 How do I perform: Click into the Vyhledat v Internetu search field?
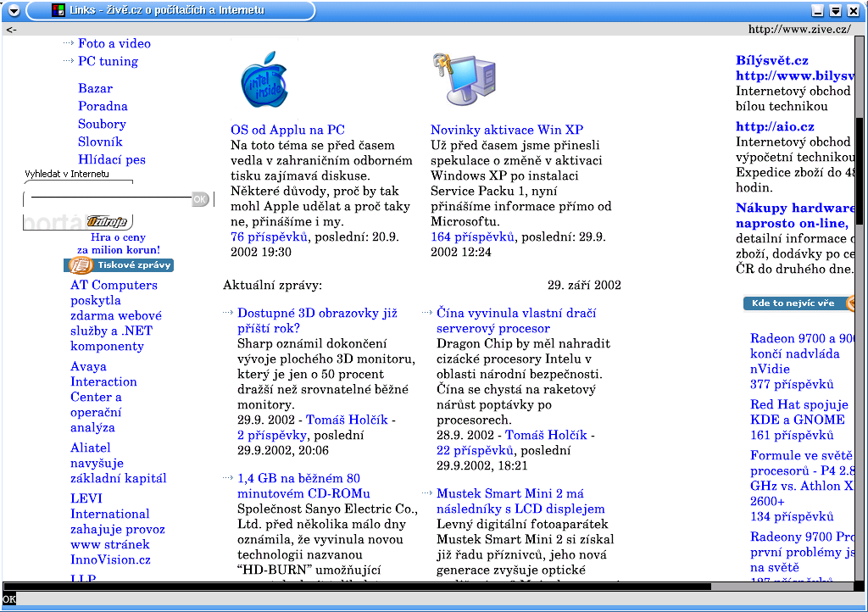tap(111, 197)
